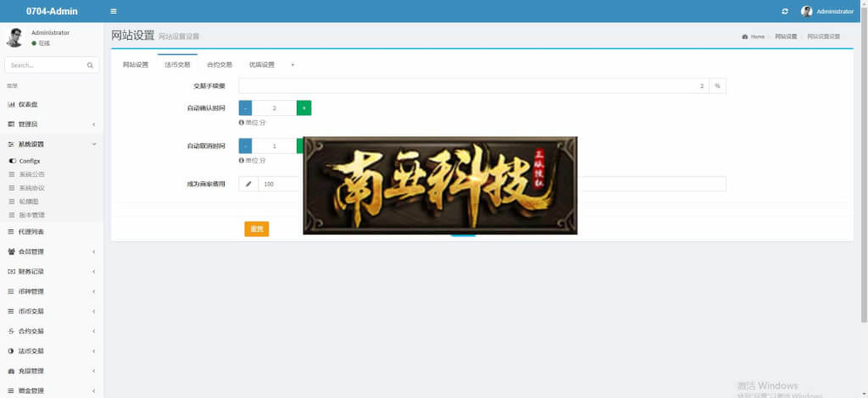Open 版本管理 via its list icon
This screenshot has height=398, width=868.
coord(13,215)
